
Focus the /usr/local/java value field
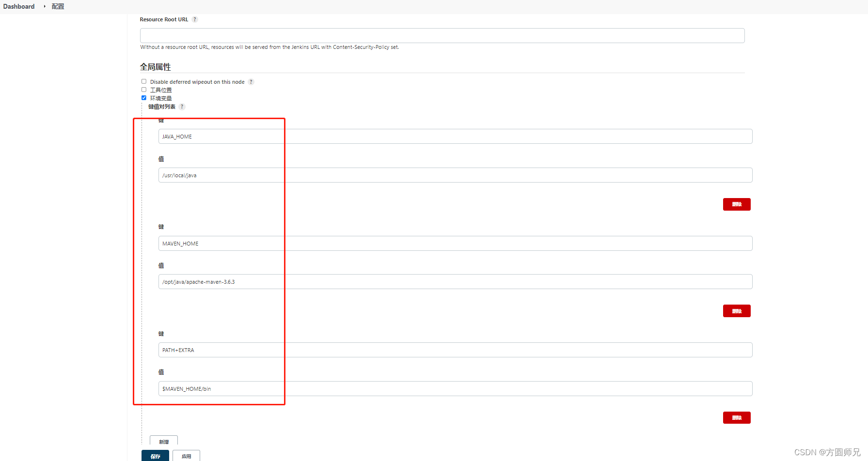[x=455, y=175]
